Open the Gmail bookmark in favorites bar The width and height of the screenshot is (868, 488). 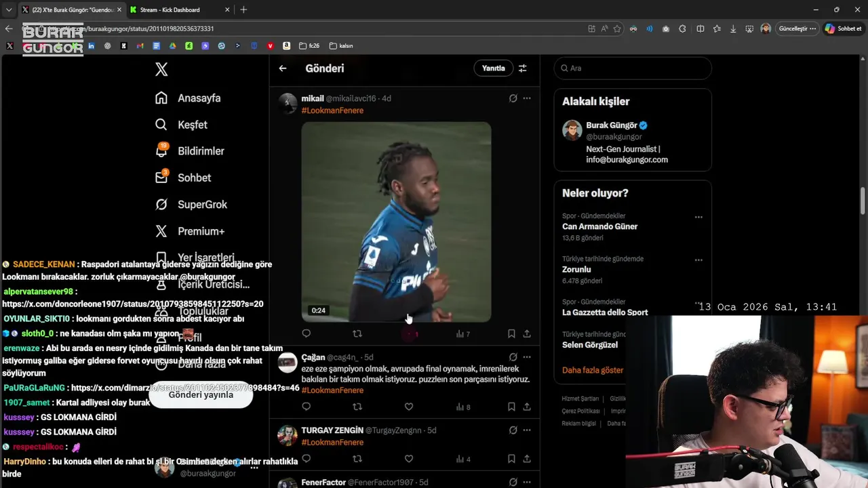140,46
